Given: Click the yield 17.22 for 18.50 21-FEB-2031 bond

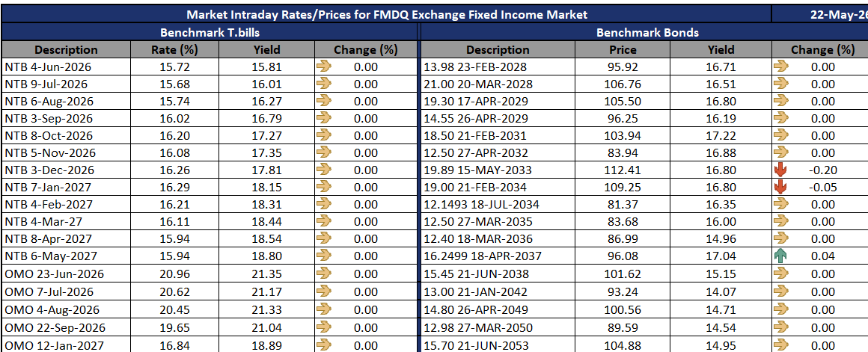Looking at the screenshot, I should (x=721, y=135).
